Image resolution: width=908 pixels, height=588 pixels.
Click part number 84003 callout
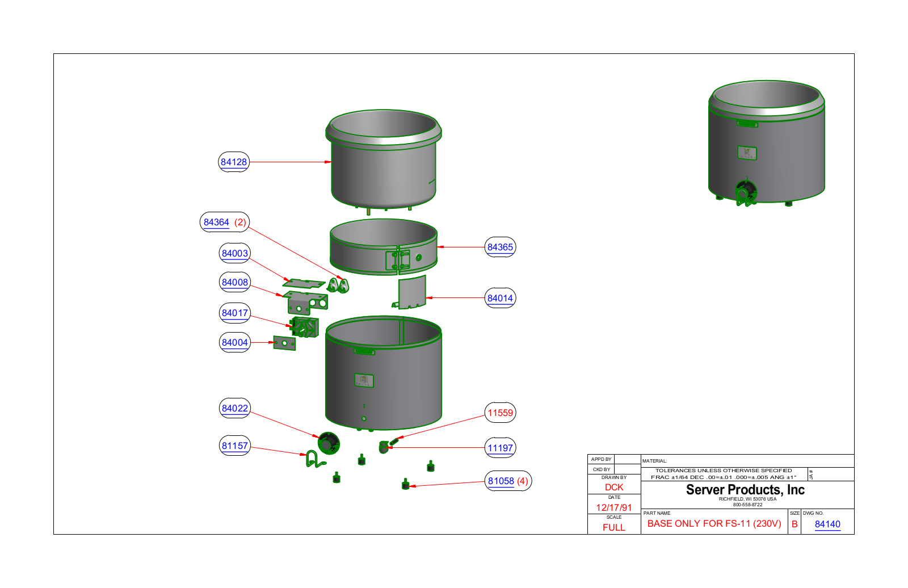pyautogui.click(x=235, y=253)
